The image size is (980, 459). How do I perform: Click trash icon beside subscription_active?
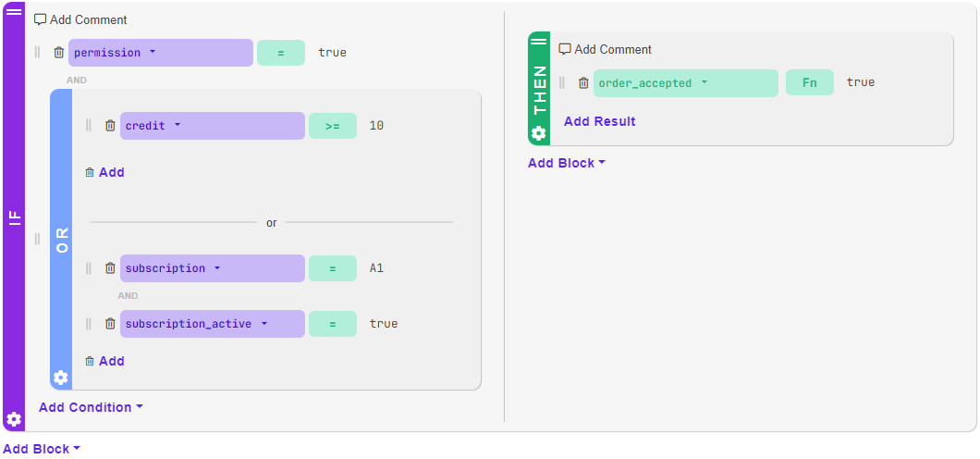(110, 324)
